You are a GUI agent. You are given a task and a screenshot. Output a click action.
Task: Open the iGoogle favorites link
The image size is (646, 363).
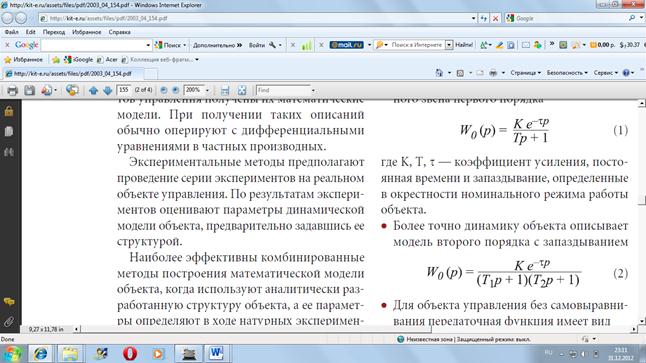[78, 60]
